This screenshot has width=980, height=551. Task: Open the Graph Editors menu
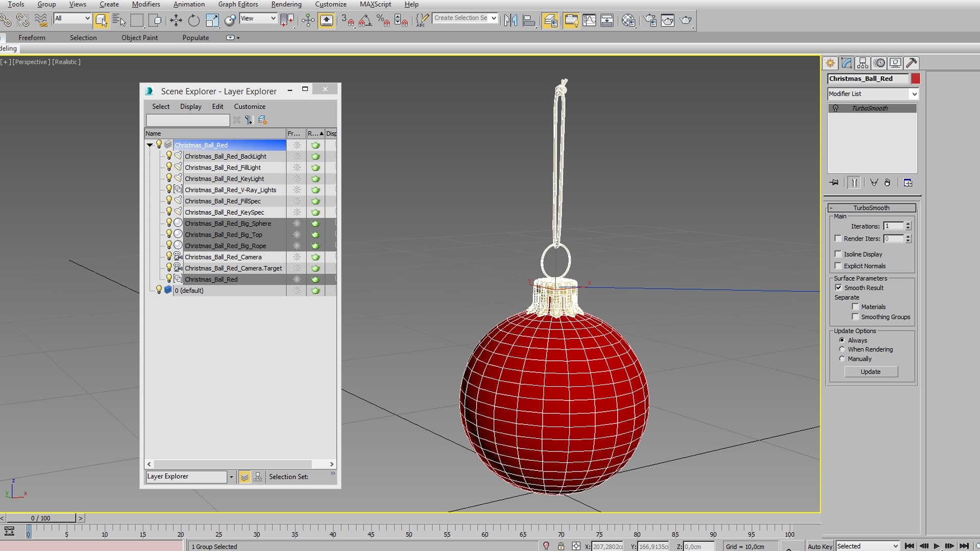point(238,4)
